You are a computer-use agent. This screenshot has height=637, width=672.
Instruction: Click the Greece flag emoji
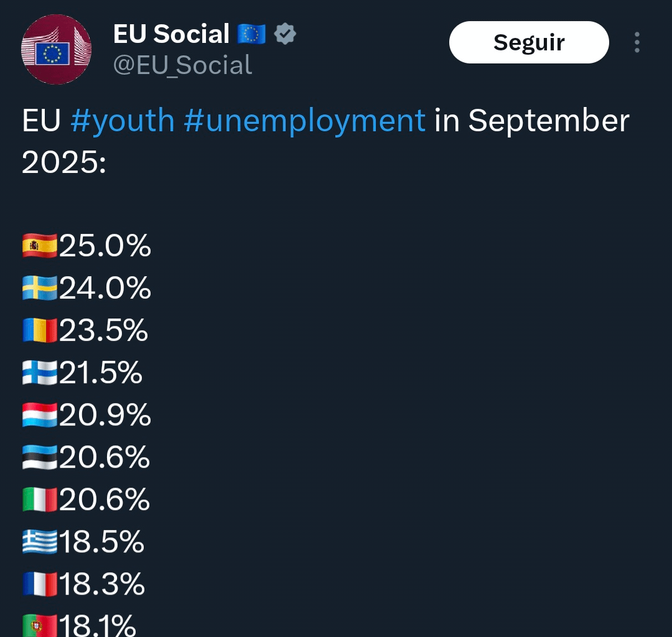pos(40,542)
